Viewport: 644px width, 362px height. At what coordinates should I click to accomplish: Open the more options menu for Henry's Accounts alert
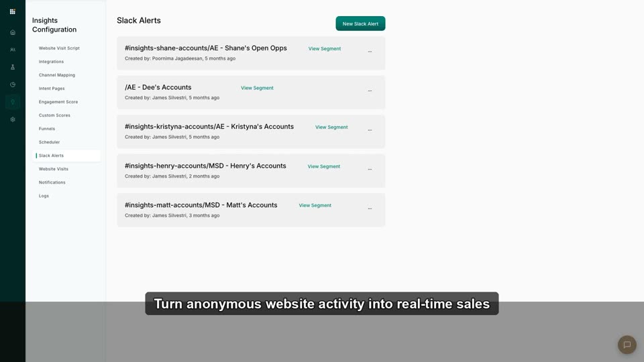click(370, 170)
